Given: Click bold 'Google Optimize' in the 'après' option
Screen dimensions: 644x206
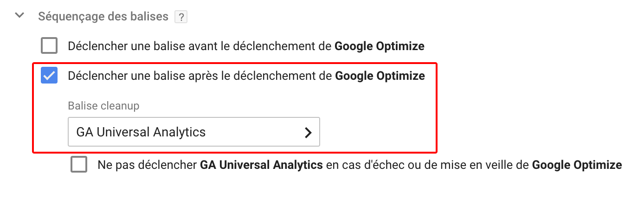Looking at the screenshot, I should click(x=380, y=76).
